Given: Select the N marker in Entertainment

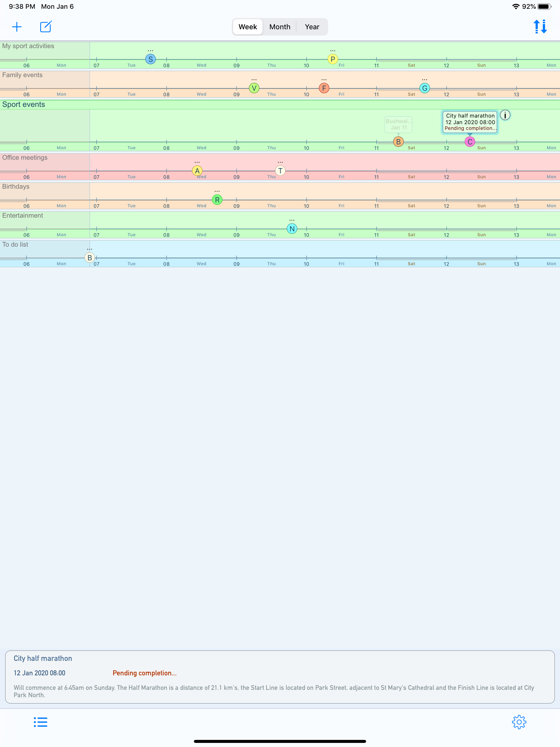Looking at the screenshot, I should (x=292, y=229).
